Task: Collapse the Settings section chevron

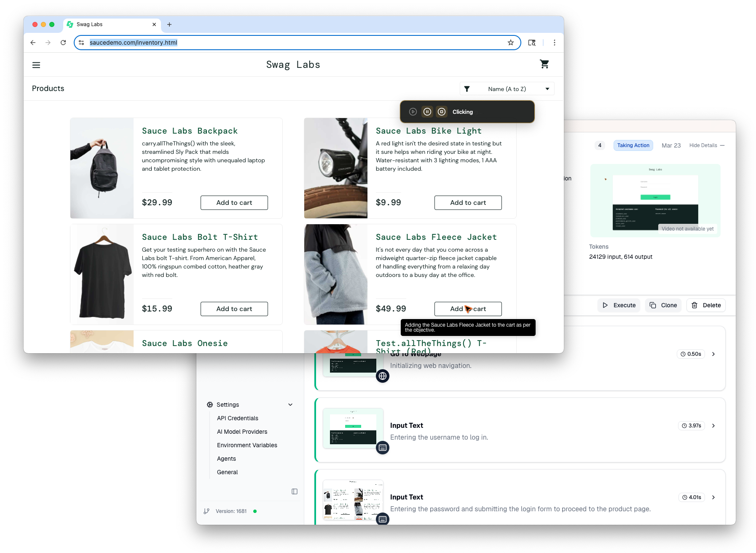Action: [x=290, y=404]
